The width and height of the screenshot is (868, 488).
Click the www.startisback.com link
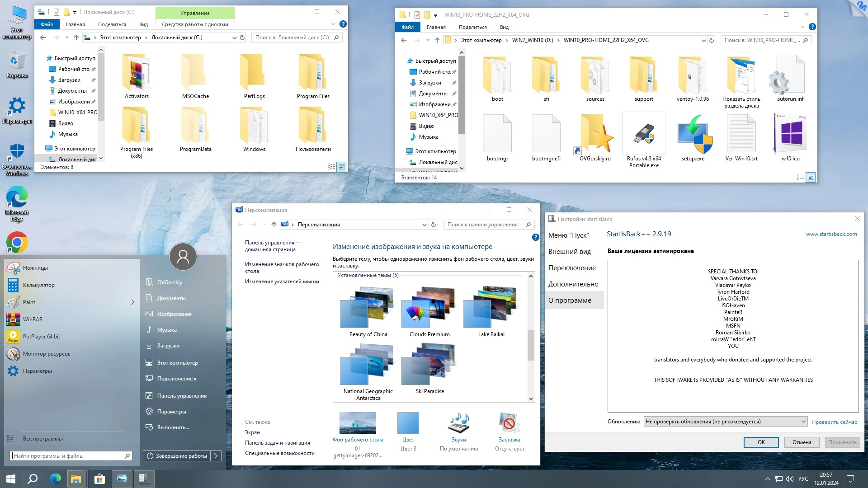pyautogui.click(x=831, y=234)
